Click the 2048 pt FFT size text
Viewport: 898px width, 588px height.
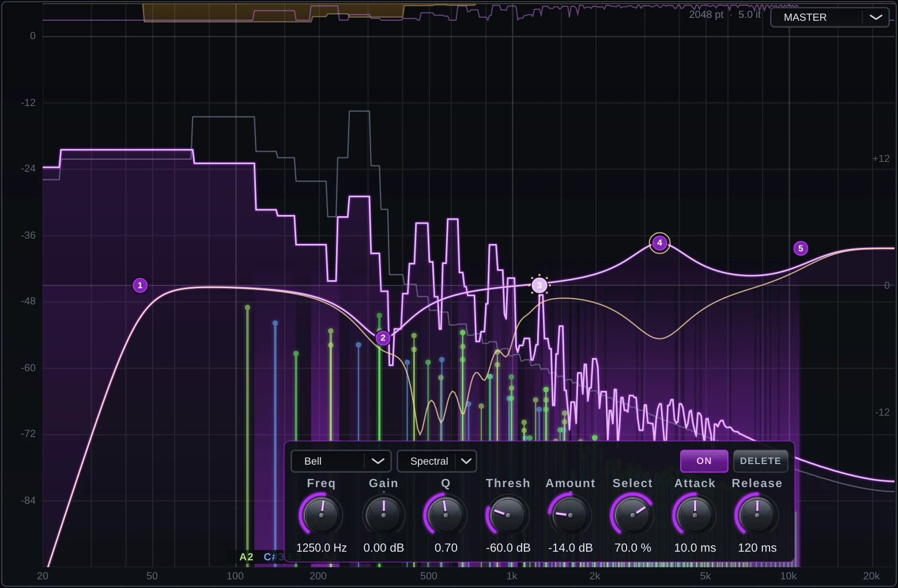click(706, 14)
